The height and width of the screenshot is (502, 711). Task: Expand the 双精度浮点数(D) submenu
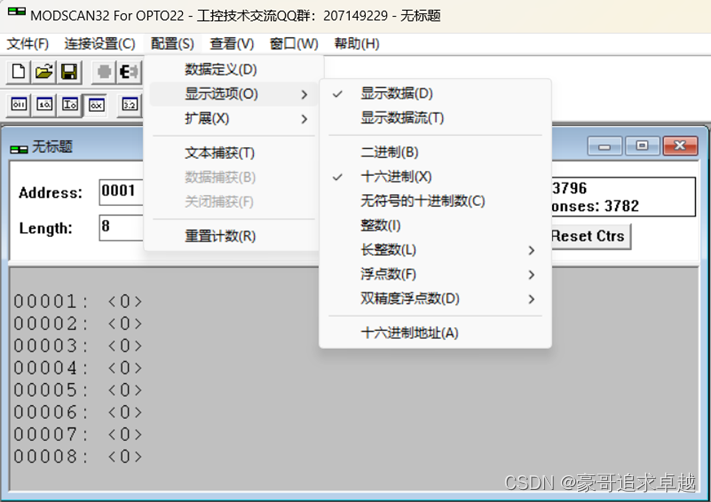coord(435,299)
